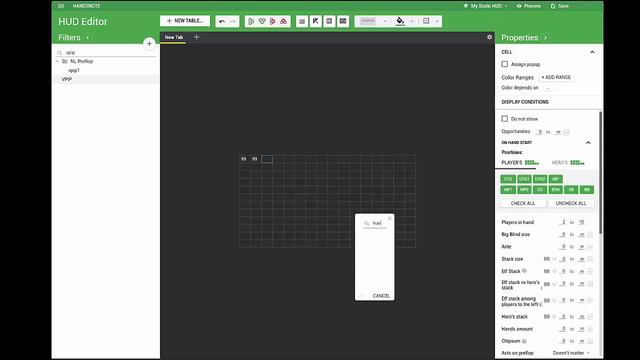Click Eff Stack info icon
Image resolution: width=640 pixels, height=360 pixels.
(x=524, y=271)
